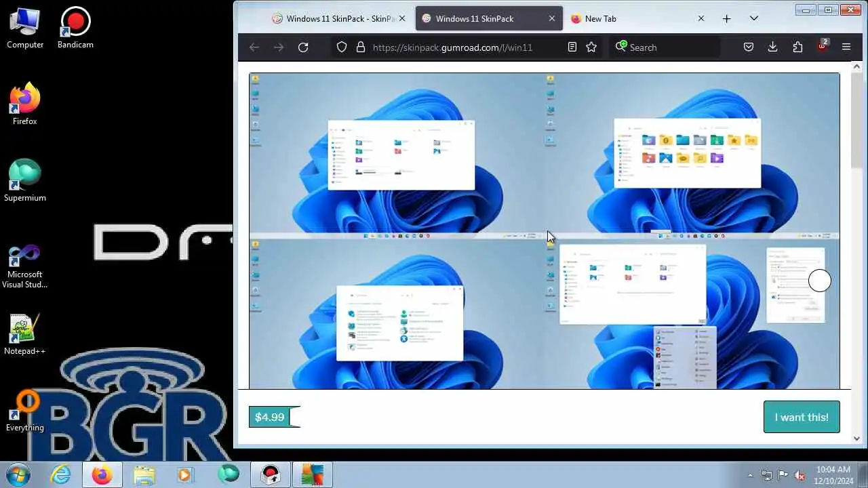Close the active Windows 11 SkinPack tab
The width and height of the screenshot is (868, 488).
(551, 19)
